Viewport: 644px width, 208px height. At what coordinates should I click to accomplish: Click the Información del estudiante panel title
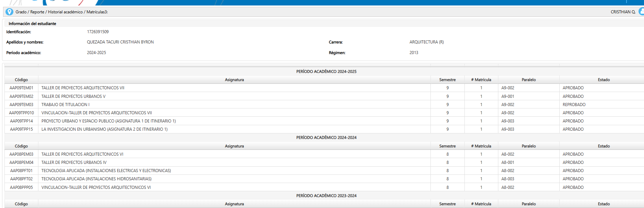tap(32, 24)
